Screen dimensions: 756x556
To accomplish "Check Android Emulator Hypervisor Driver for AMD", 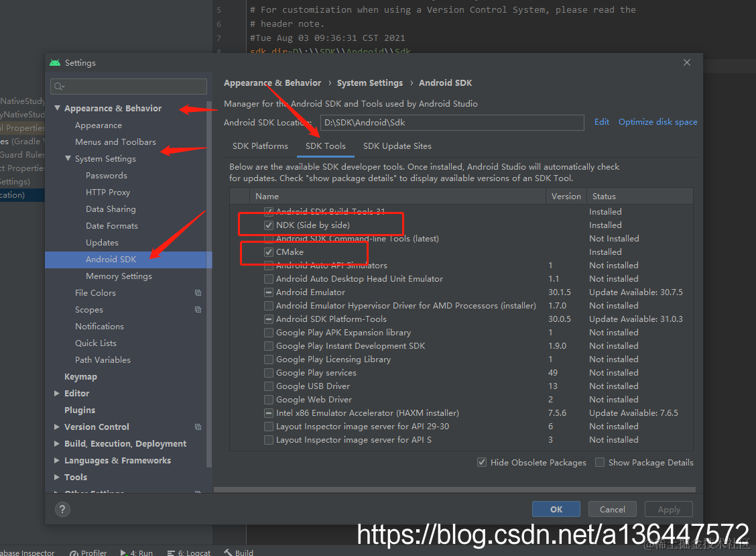I will tap(269, 306).
